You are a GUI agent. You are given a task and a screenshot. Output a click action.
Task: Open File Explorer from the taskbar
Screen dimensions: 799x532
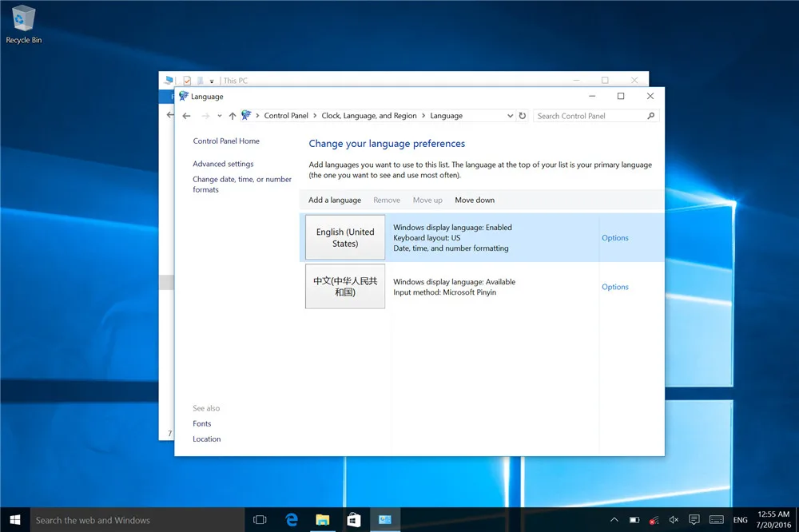click(x=322, y=520)
